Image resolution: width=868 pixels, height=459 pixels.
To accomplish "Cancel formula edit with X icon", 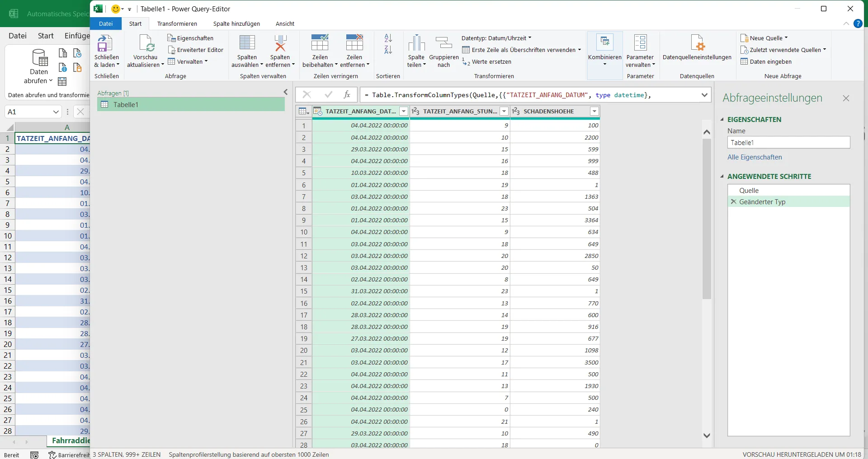I will tap(307, 94).
